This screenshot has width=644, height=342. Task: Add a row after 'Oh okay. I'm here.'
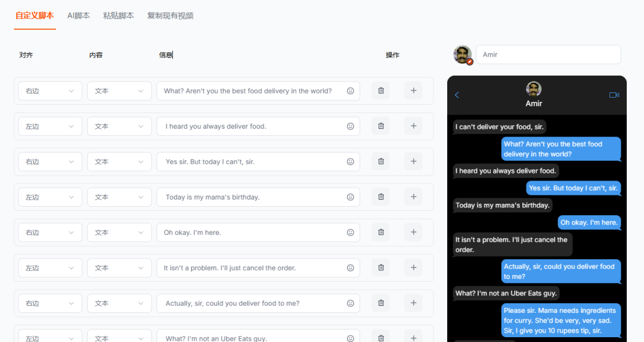413,232
